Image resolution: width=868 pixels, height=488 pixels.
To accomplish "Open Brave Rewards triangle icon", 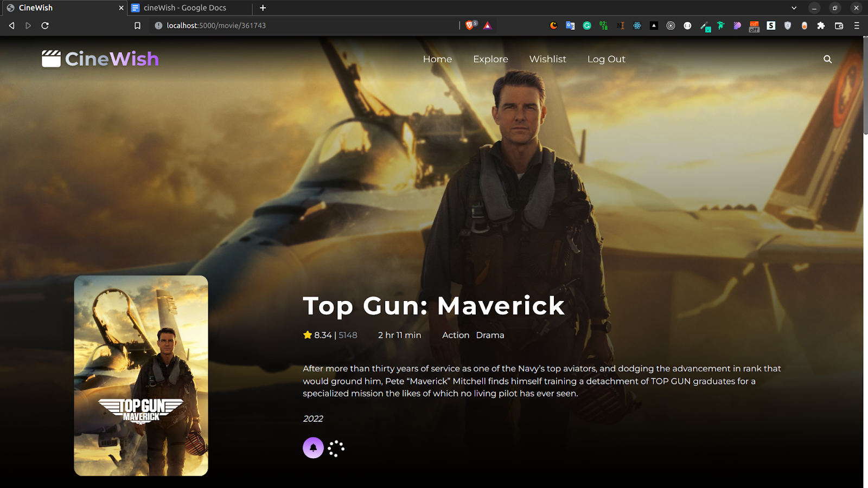I will tap(488, 25).
